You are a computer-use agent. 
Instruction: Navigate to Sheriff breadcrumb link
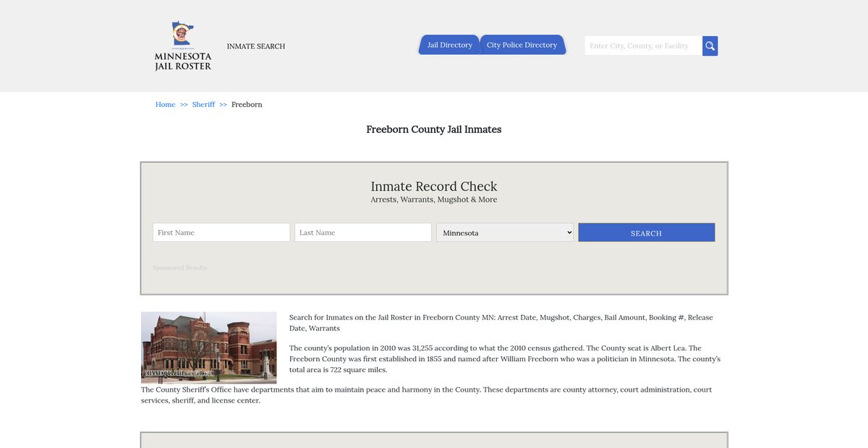click(x=203, y=105)
